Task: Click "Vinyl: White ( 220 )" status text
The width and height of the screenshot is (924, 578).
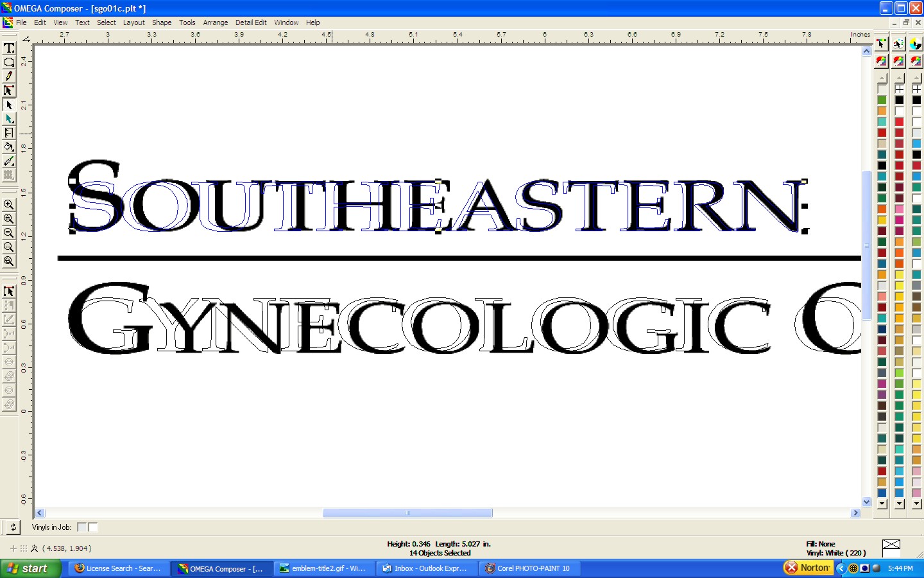Action: (x=836, y=553)
